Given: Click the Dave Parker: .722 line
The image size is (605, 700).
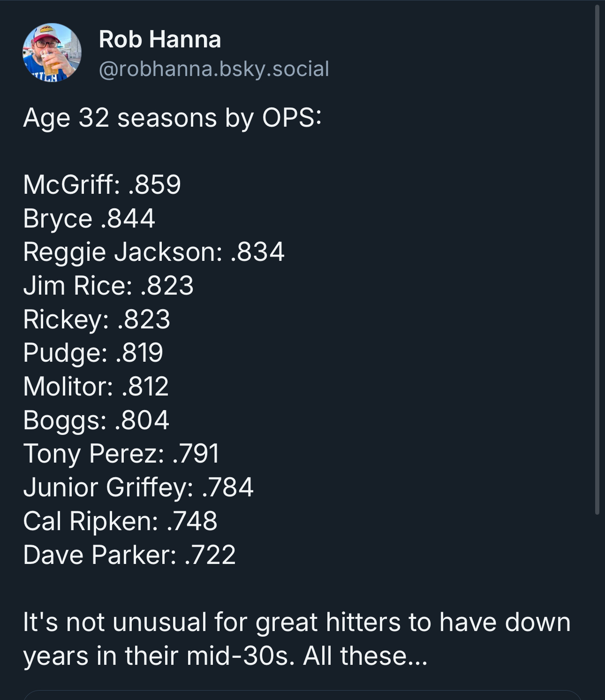Looking at the screenshot, I should coord(129,555).
